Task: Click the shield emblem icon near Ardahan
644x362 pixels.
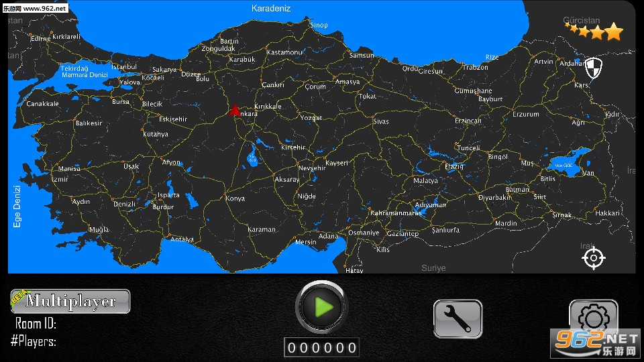Action: (x=594, y=68)
